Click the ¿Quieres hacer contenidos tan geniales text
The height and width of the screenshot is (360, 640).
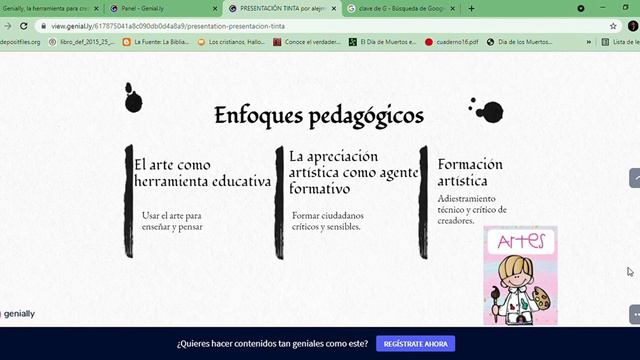click(x=272, y=344)
